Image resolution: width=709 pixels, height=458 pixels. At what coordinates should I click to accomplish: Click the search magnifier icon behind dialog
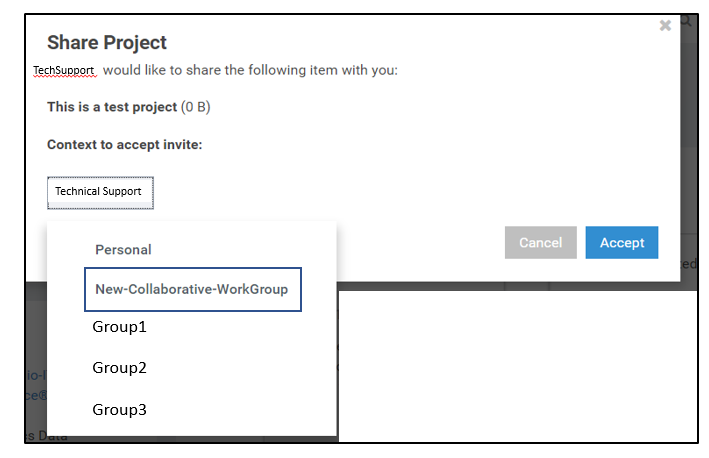(x=687, y=20)
